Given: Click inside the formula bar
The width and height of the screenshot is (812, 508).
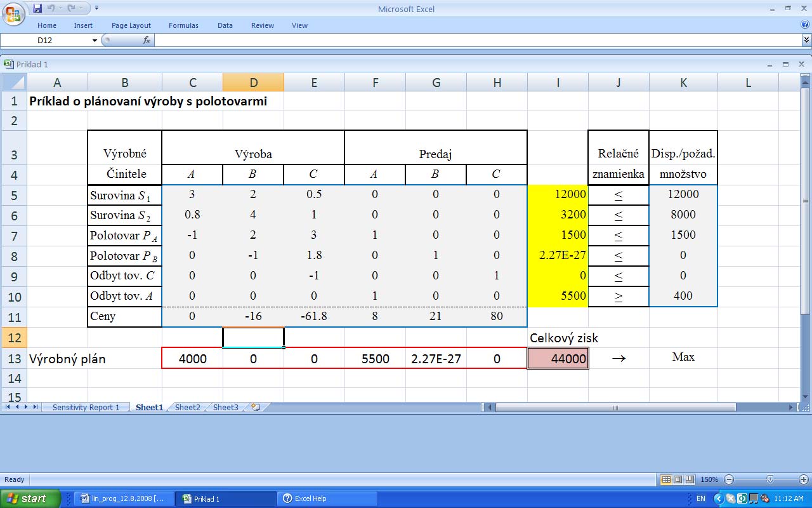Looking at the screenshot, I should (478, 40).
